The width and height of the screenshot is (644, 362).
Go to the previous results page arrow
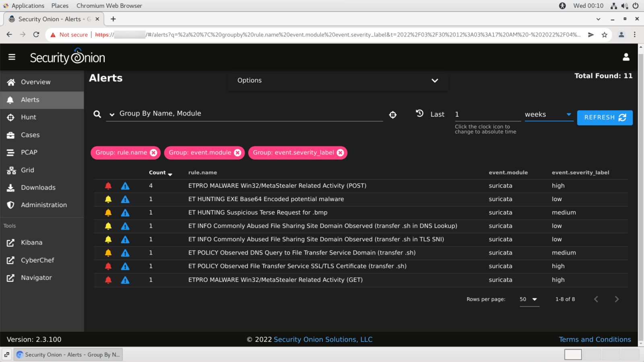[x=596, y=299]
